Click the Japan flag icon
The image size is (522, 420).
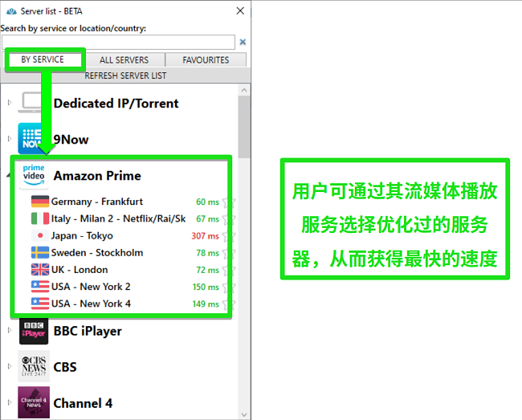coord(40,235)
